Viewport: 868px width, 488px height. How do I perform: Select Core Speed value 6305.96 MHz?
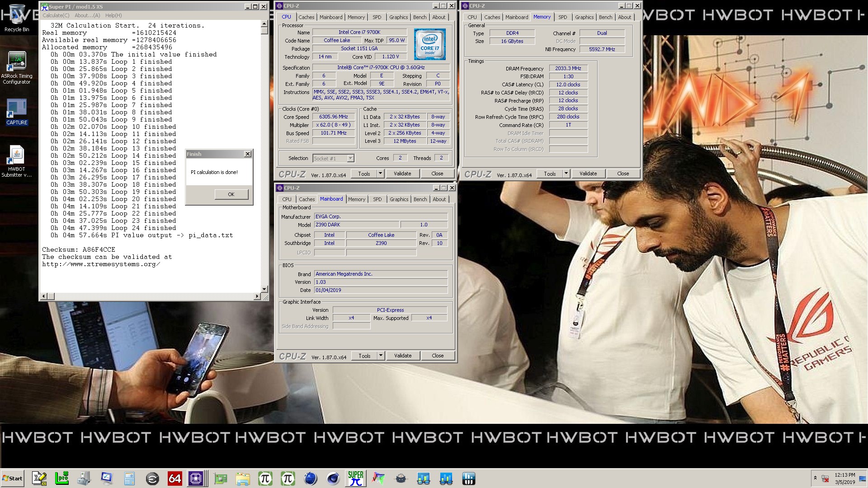click(x=334, y=117)
